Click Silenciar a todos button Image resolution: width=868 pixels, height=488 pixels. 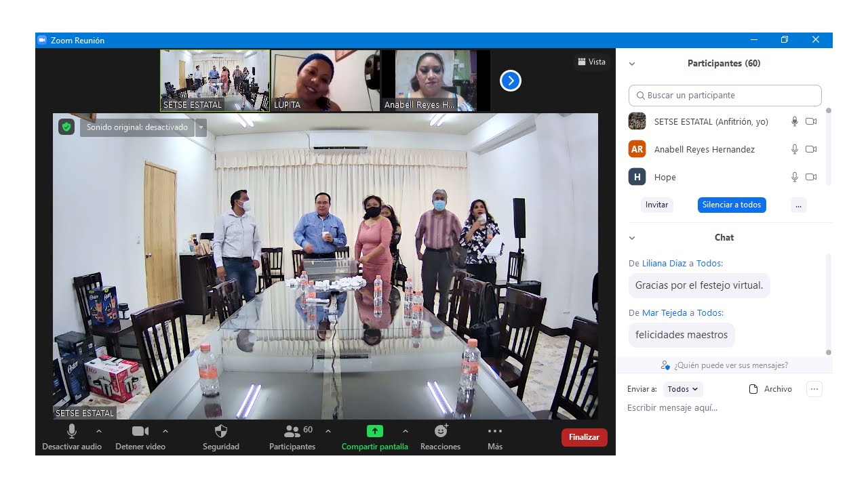732,205
